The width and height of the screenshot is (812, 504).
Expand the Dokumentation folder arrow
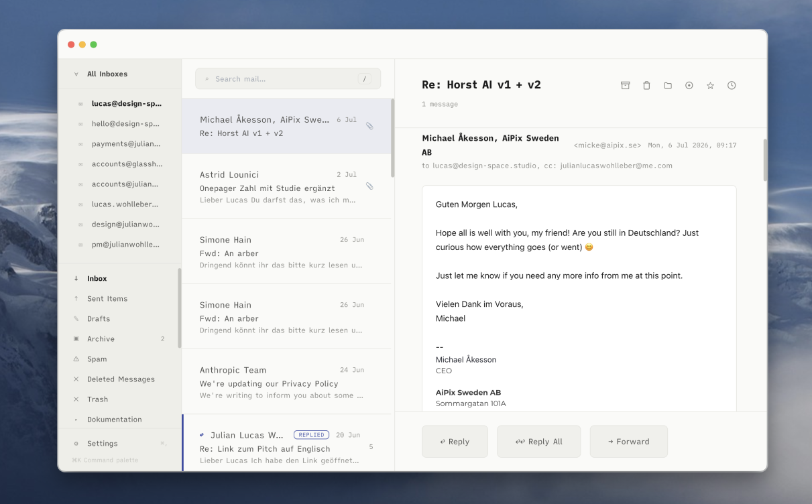click(x=76, y=420)
